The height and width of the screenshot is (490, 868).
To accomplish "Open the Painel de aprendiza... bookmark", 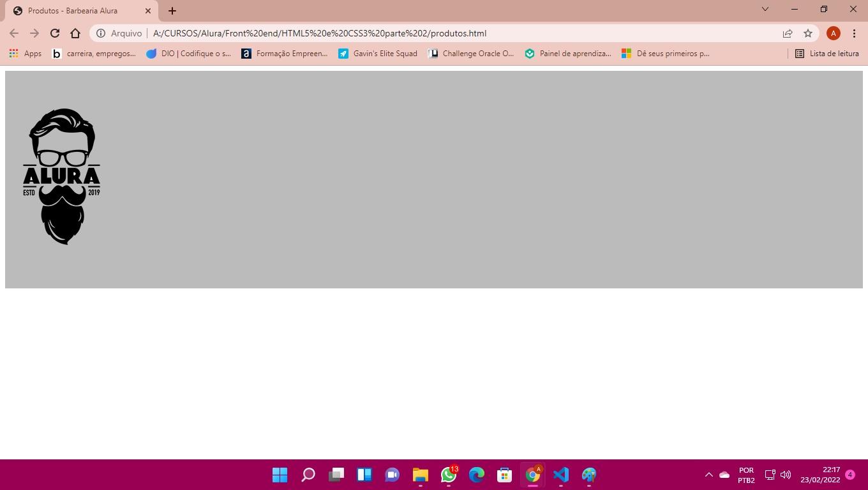I will click(x=568, y=54).
